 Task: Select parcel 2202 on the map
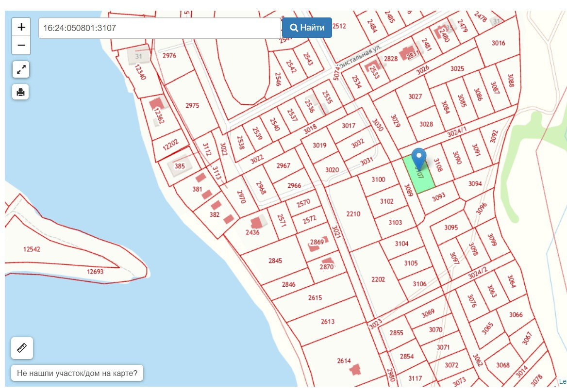[x=378, y=279]
